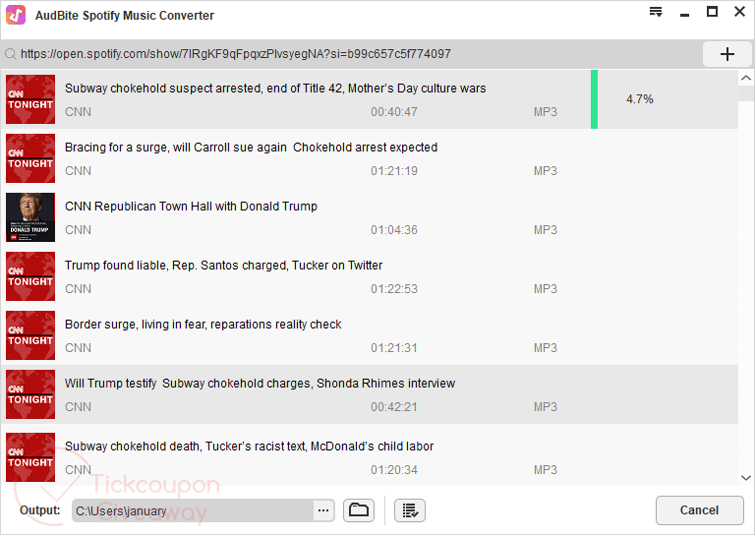Click the search magnifier icon
The width and height of the screenshot is (756, 537).
11,54
